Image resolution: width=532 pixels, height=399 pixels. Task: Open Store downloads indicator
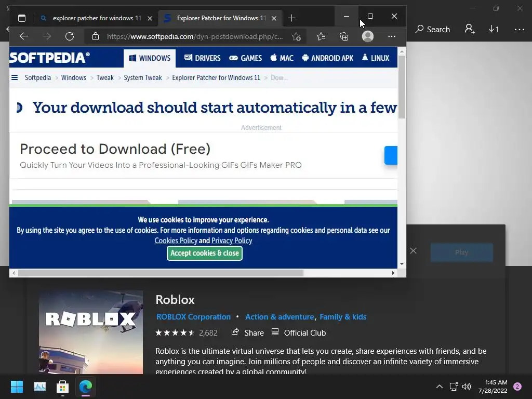(x=494, y=30)
